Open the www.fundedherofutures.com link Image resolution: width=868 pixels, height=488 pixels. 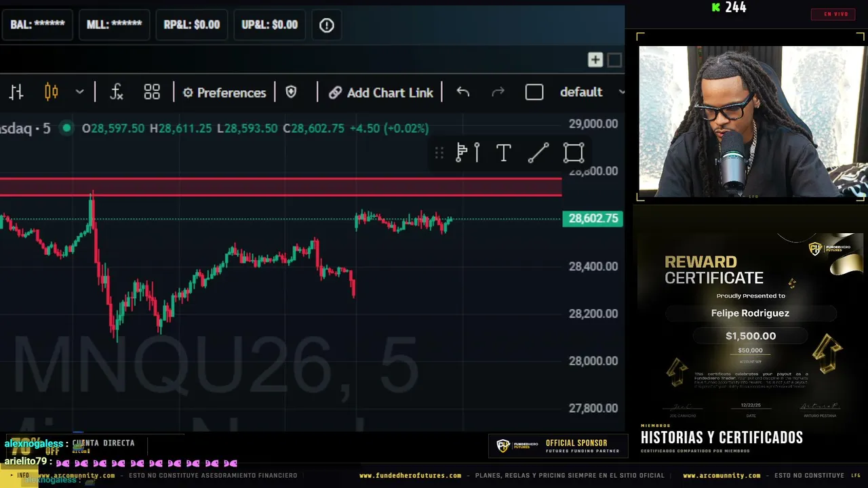coord(410,476)
